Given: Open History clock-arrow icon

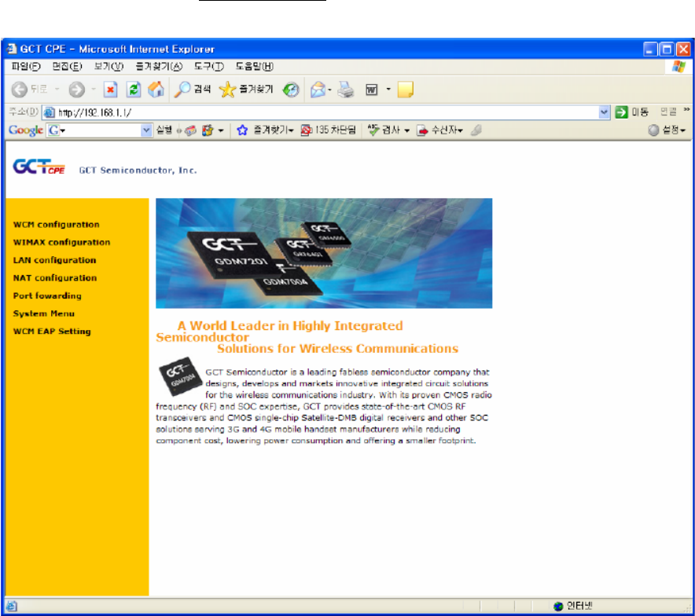Looking at the screenshot, I should [291, 90].
